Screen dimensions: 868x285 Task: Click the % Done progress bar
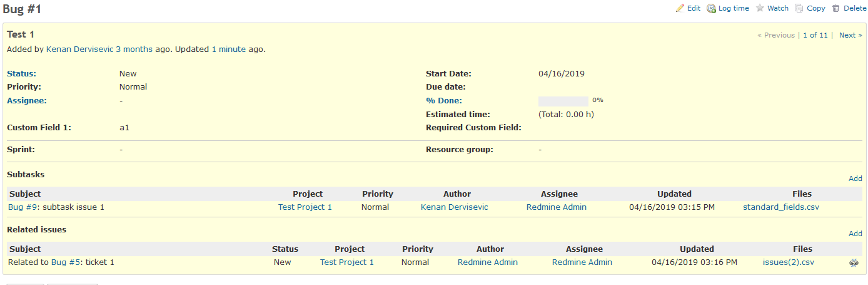click(x=563, y=101)
